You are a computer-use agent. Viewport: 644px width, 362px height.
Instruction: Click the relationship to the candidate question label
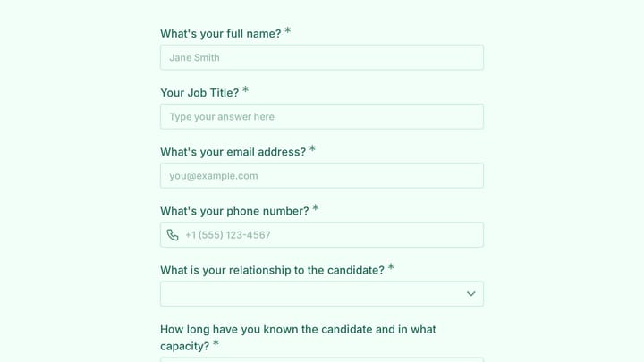[x=272, y=270]
